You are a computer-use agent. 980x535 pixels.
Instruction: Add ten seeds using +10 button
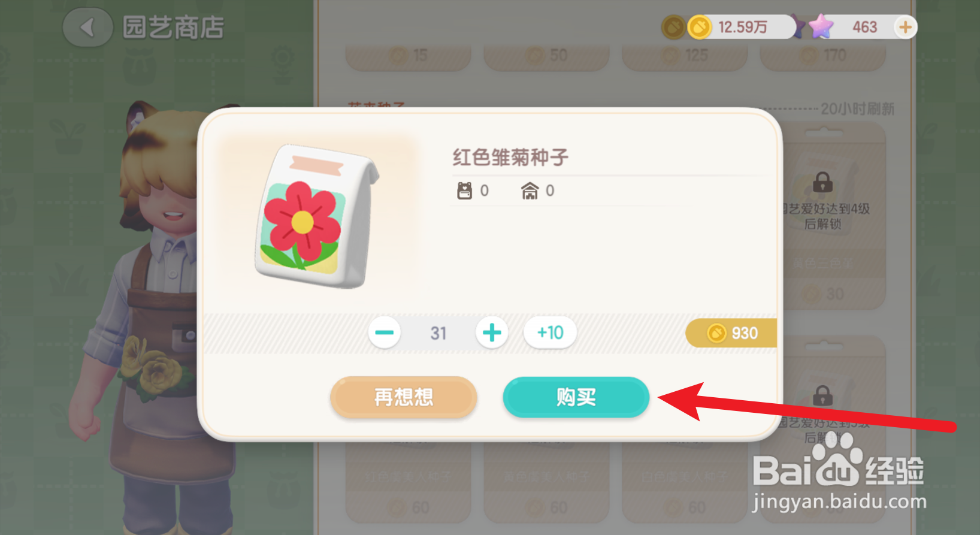550,333
